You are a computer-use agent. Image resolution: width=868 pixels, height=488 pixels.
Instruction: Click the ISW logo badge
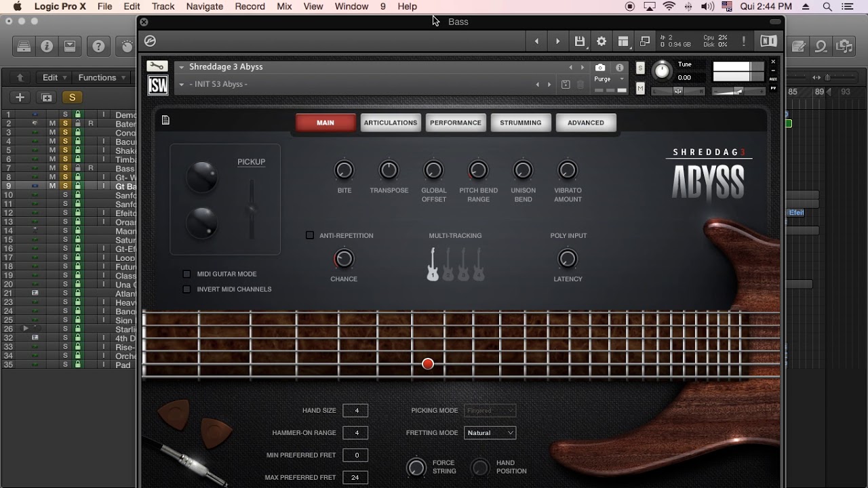coord(157,85)
